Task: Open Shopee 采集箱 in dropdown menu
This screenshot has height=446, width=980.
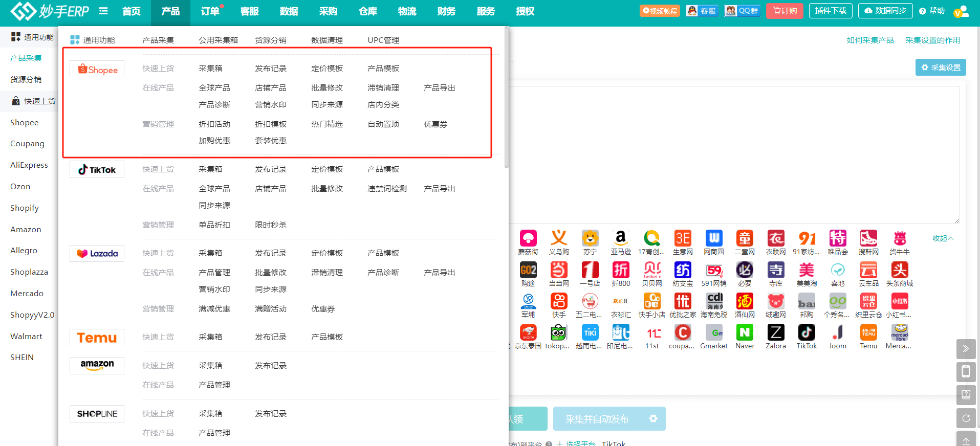Action: click(x=210, y=69)
